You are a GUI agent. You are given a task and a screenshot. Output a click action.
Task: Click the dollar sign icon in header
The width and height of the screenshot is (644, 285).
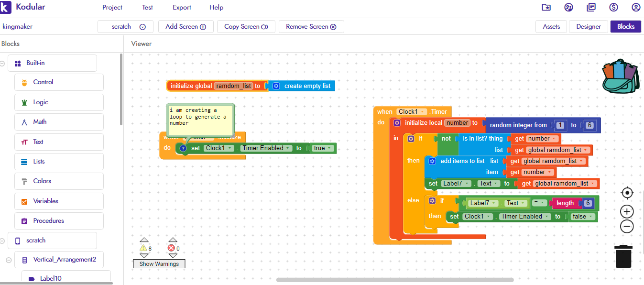(613, 7)
